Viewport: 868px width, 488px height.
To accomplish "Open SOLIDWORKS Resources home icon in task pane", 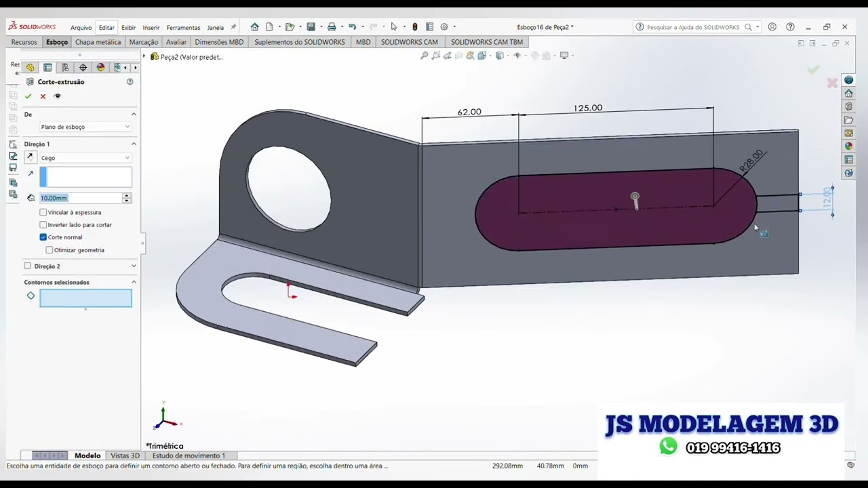I will point(849,94).
